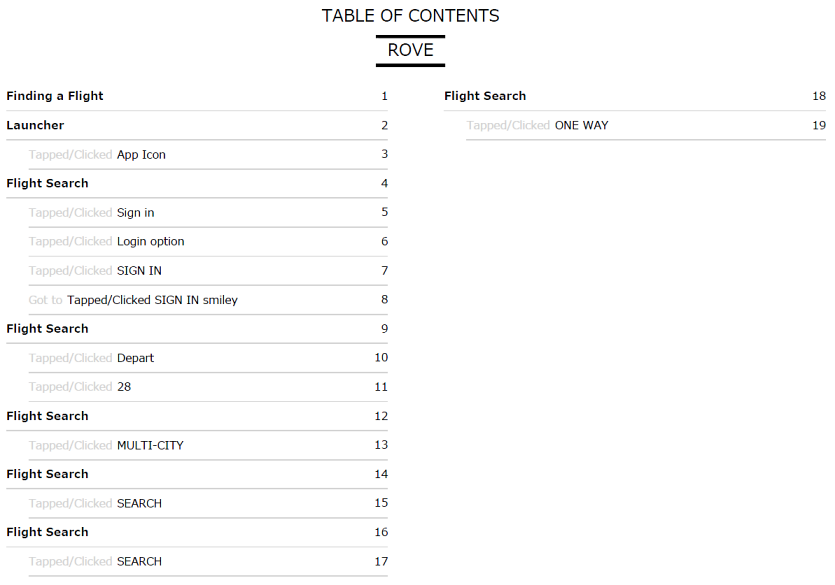
Task: Select Tapped/Clicked ONE WAY entry
Action: (646, 126)
